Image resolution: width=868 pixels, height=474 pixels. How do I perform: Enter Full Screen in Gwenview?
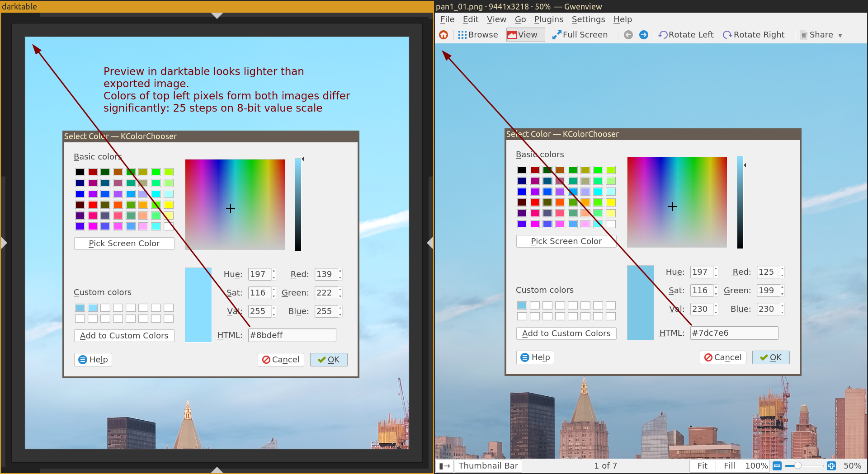click(x=580, y=35)
